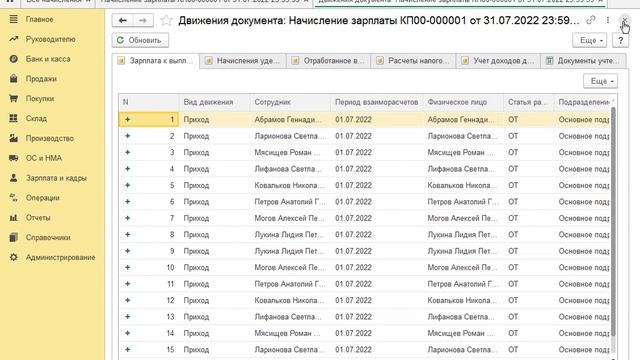
Task: Click the Обновить refresh button
Action: pos(140,40)
